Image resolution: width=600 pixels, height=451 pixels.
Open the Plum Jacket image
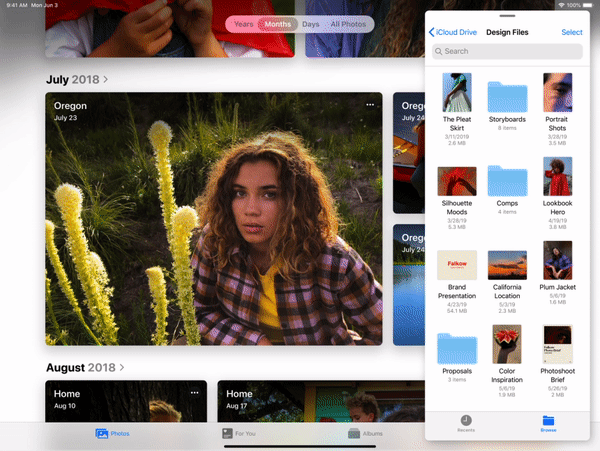[558, 260]
